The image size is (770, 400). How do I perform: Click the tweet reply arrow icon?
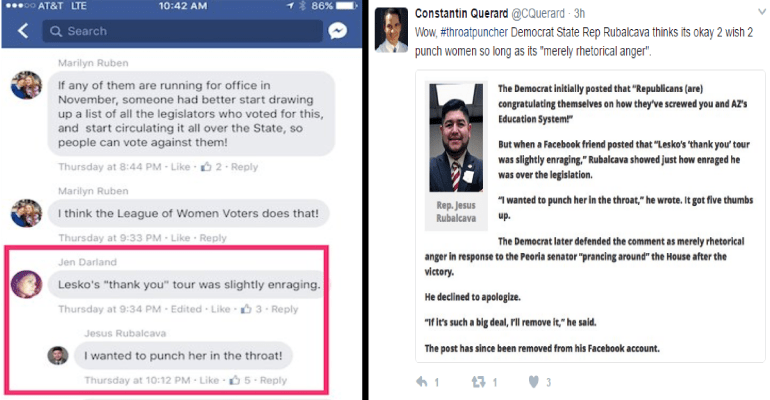[422, 381]
